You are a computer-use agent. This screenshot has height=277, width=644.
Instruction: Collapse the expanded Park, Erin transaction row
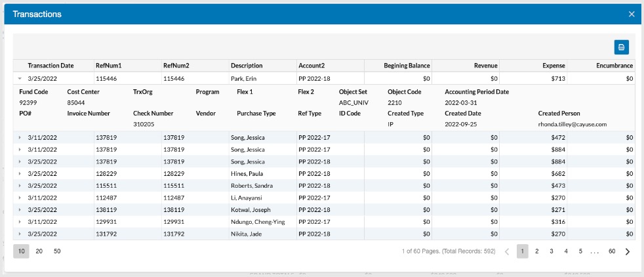point(19,78)
